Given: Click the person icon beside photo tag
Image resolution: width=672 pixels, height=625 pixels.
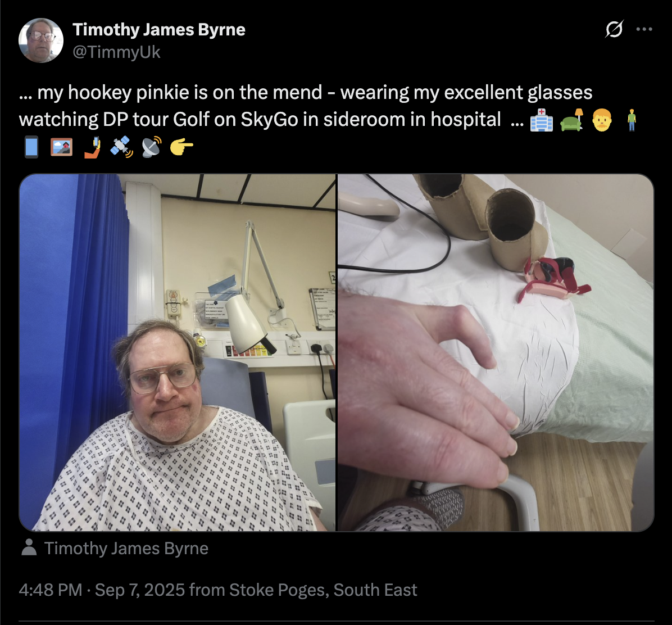Looking at the screenshot, I should (x=29, y=547).
